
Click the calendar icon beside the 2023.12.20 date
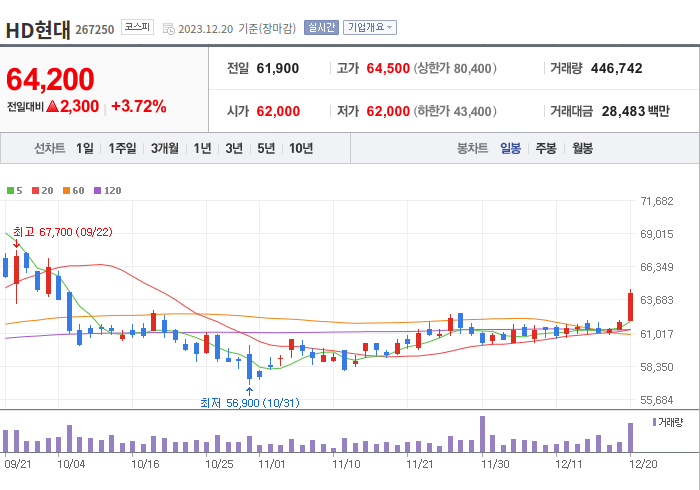coord(168,29)
